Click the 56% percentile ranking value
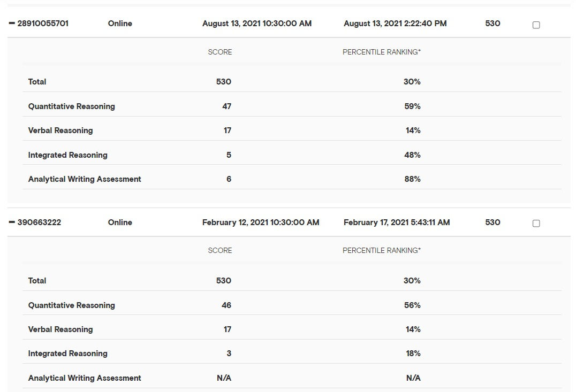 point(412,305)
